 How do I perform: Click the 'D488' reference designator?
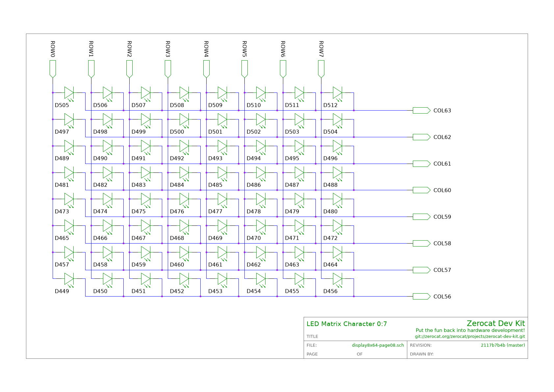pos(330,185)
